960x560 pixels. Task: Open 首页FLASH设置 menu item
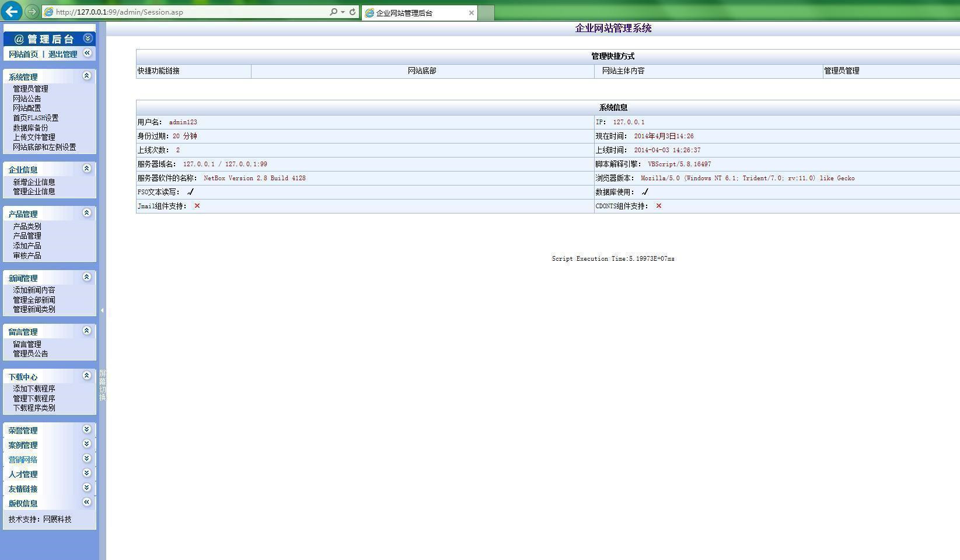tap(36, 118)
